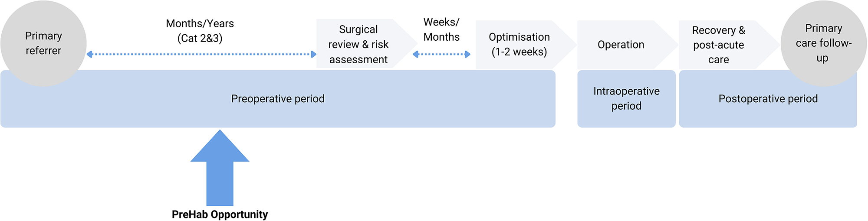Click the Months/Years text
The image size is (868, 221).
tap(200, 23)
